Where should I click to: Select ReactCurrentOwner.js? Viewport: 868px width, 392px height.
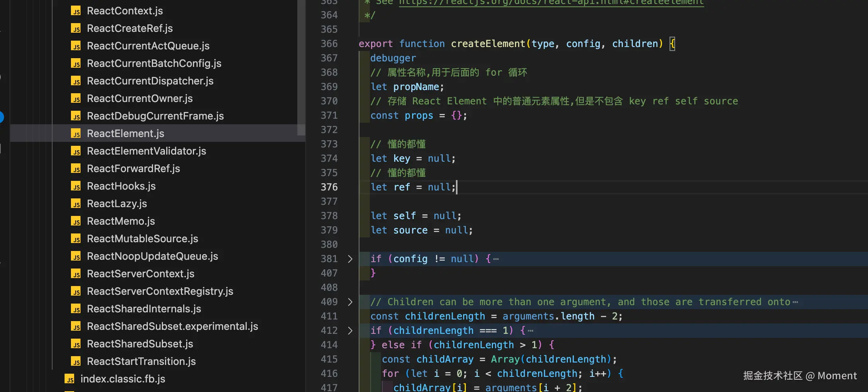[x=140, y=98]
